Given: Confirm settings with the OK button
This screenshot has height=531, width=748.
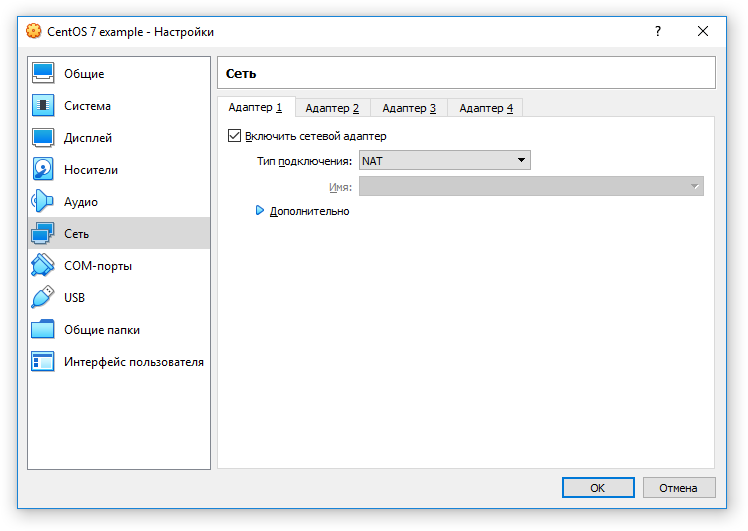Looking at the screenshot, I should coord(598,488).
